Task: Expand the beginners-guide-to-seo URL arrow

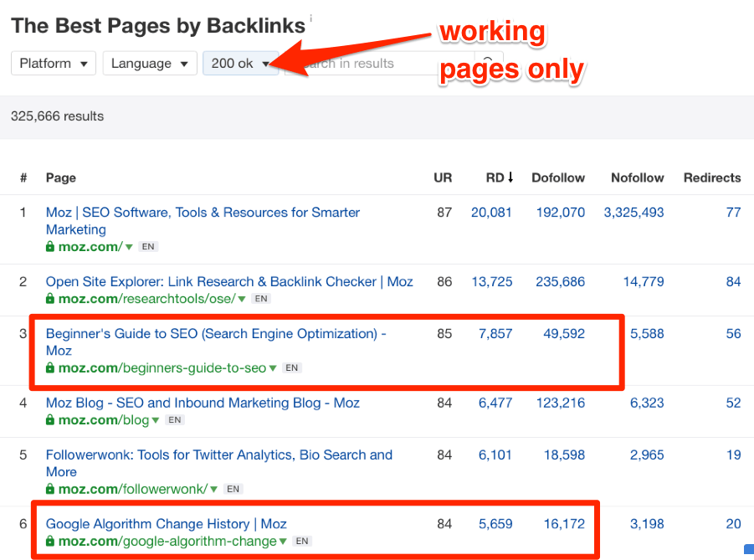Action: 273,368
